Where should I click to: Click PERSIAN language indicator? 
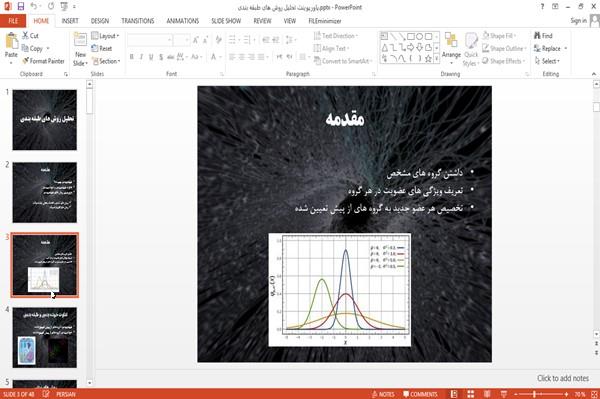[x=66, y=394]
